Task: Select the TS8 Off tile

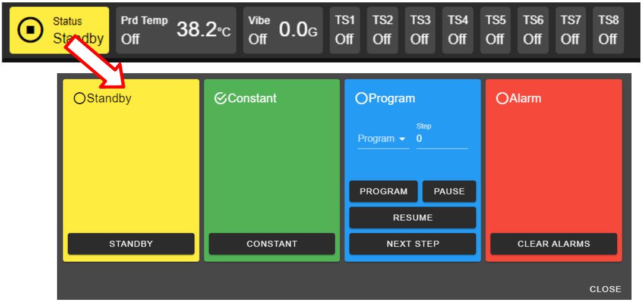Action: pyautogui.click(x=608, y=30)
